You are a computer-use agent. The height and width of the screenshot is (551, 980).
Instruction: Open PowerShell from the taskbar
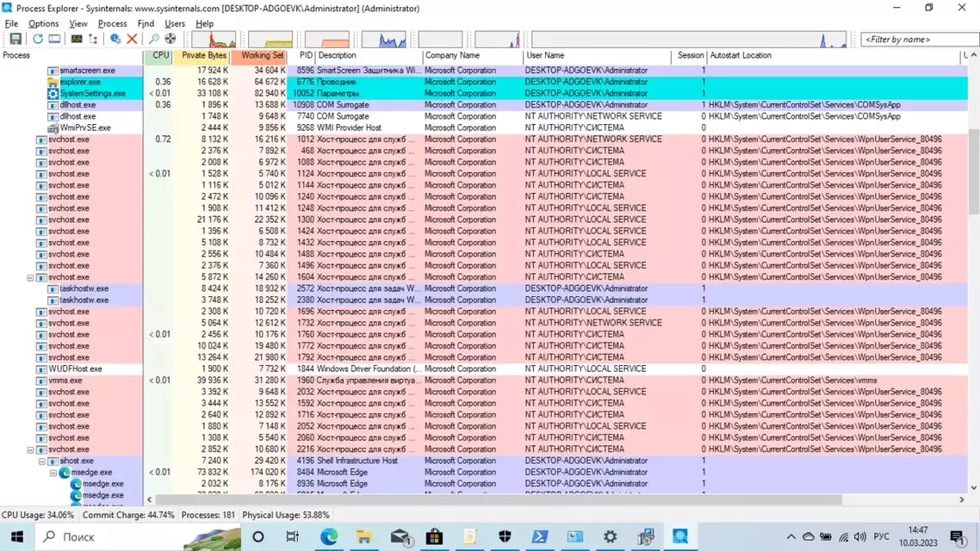(540, 536)
